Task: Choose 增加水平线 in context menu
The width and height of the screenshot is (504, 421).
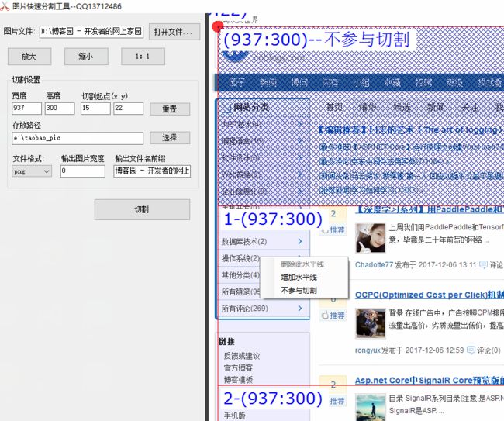Action: pos(299,278)
